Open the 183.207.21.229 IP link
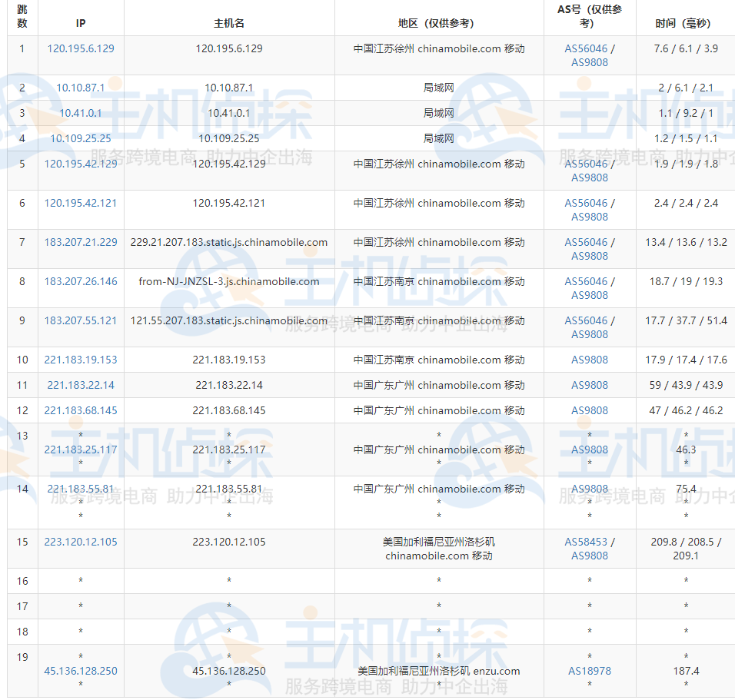The height and width of the screenshot is (700, 735). pos(81,242)
